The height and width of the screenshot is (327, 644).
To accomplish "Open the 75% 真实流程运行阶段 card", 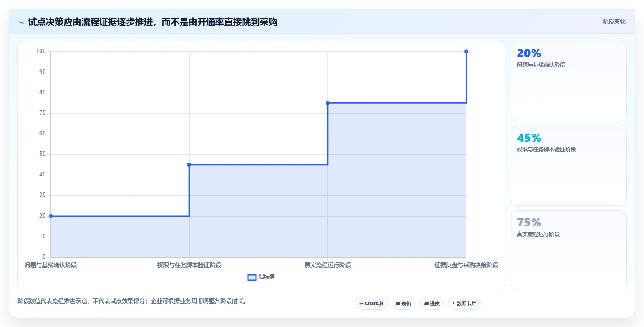I will point(568,250).
